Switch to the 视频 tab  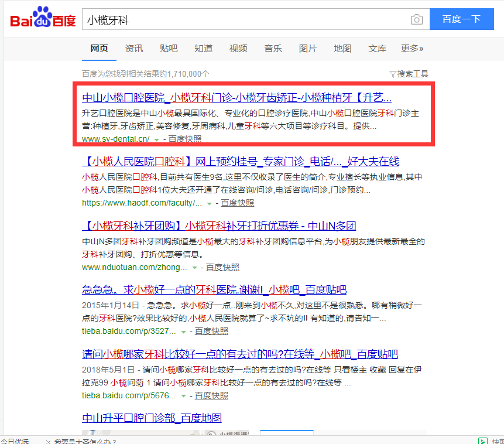(x=238, y=49)
